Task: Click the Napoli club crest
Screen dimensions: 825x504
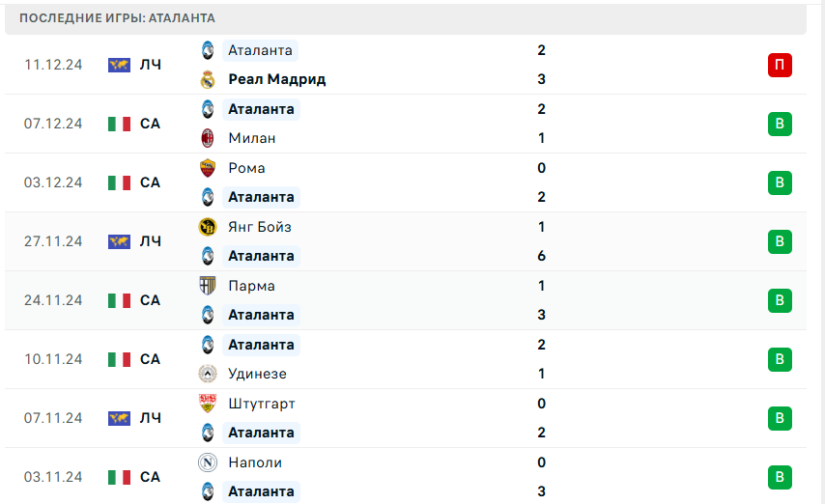Action: (x=207, y=462)
